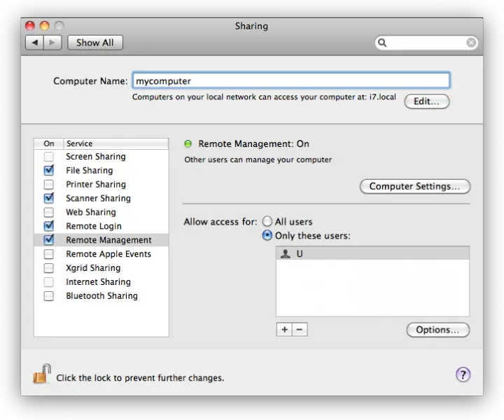The width and height of the screenshot is (504, 420).
Task: Choose Scanner Sharing in the list
Action: [x=101, y=198]
